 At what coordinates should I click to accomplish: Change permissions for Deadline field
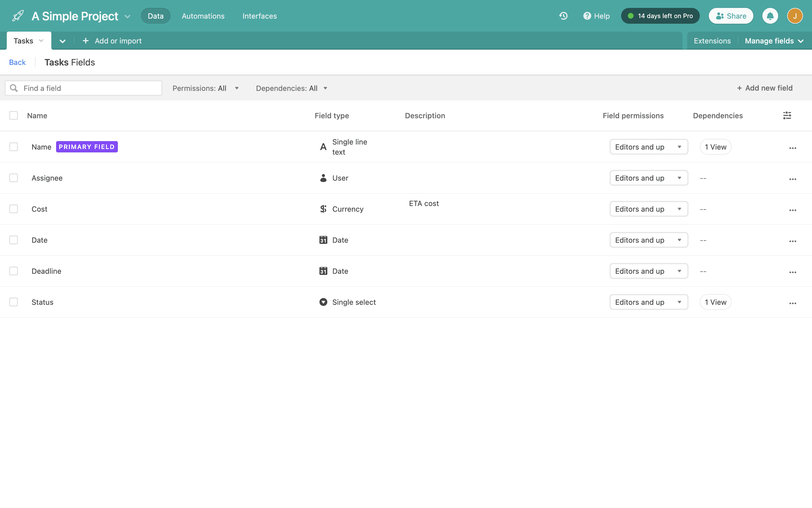click(648, 271)
